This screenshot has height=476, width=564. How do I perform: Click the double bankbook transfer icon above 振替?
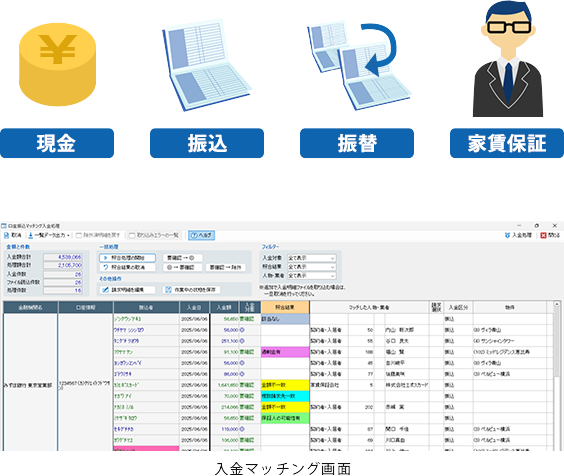tap(359, 65)
